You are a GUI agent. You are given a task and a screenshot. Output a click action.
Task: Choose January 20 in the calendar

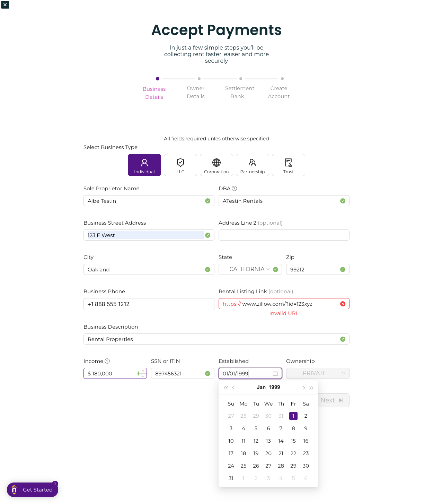pyautogui.click(x=268, y=453)
